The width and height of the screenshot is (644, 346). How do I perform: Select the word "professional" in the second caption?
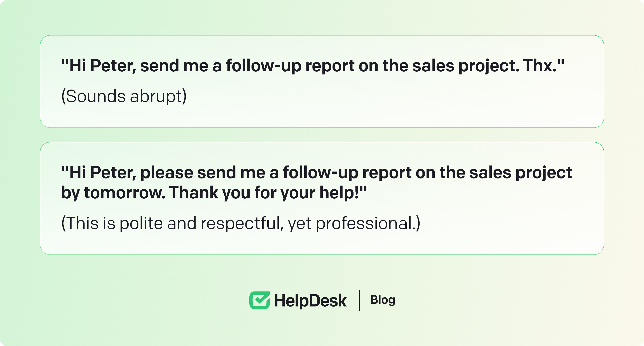click(x=364, y=223)
